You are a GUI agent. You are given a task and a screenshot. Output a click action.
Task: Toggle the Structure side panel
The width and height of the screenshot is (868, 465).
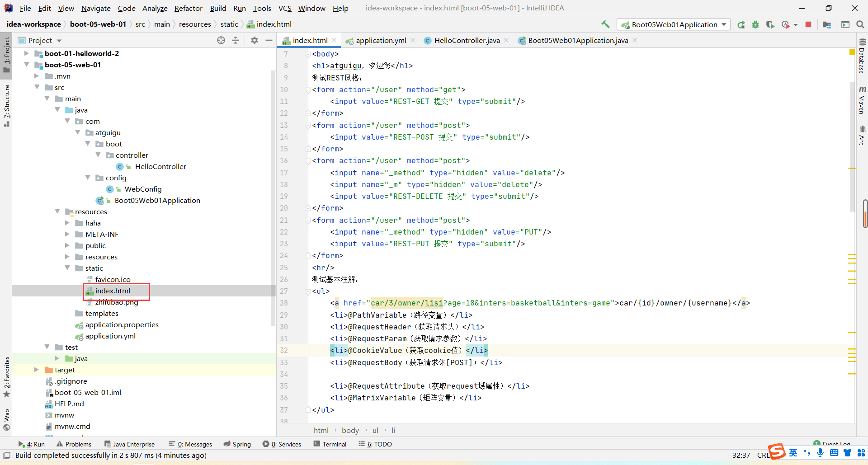pos(7,104)
